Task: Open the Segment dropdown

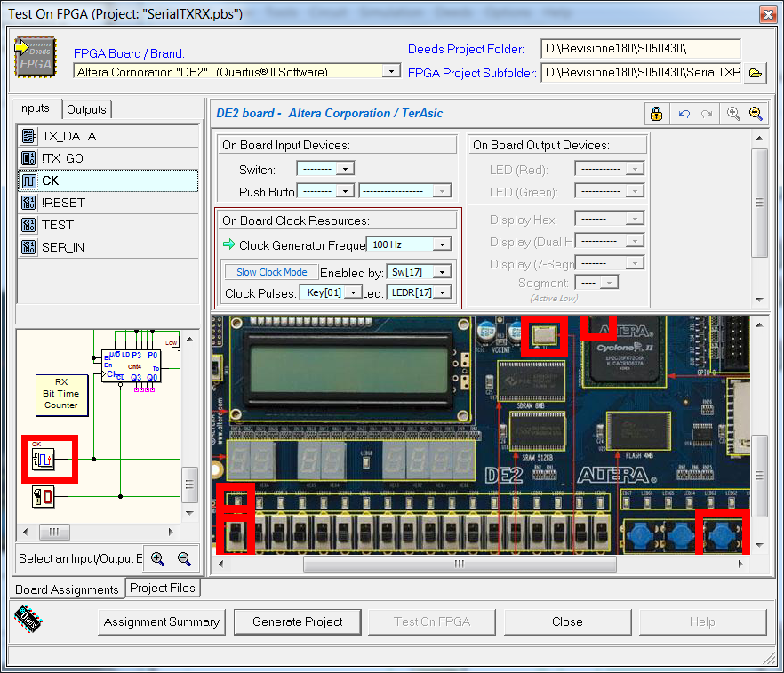Action: [x=609, y=283]
